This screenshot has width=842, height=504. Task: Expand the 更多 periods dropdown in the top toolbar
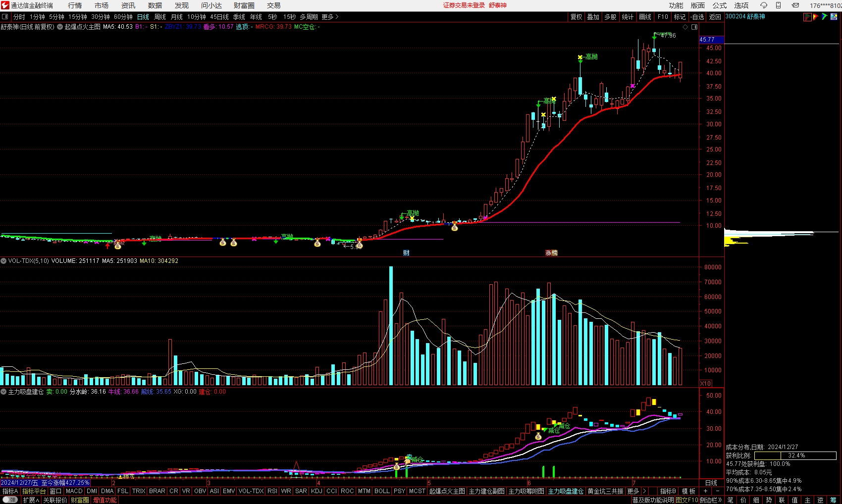point(330,17)
